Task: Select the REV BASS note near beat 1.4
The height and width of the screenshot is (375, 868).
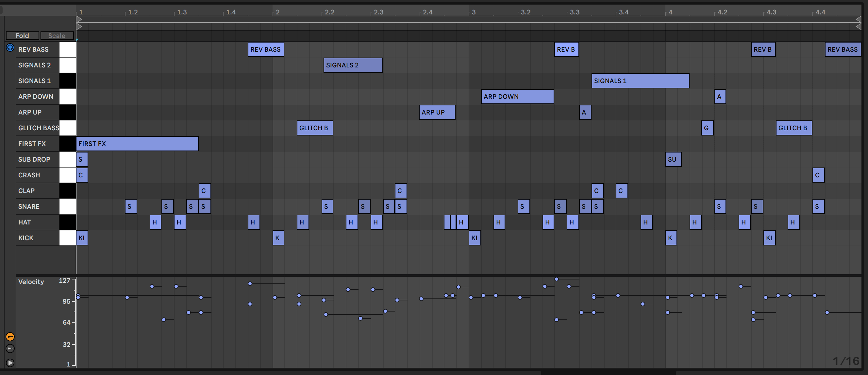Action: click(266, 49)
